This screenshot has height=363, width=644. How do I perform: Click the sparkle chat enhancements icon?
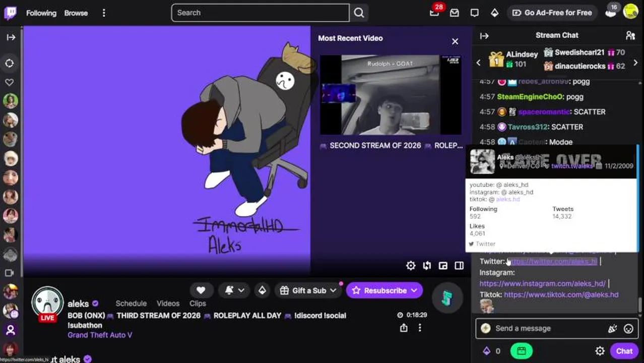(612, 329)
